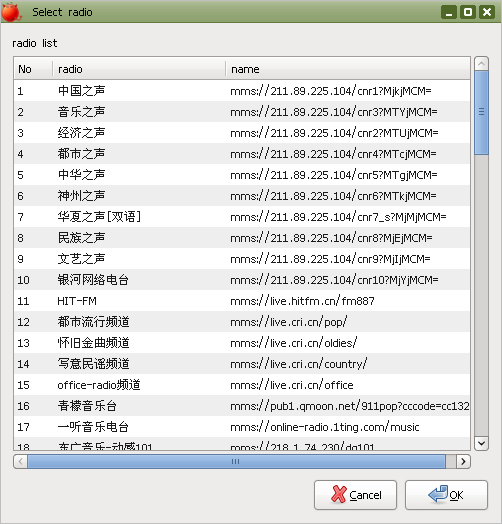Select the HIT-FM radio row
The image size is (502, 524).
242,301
